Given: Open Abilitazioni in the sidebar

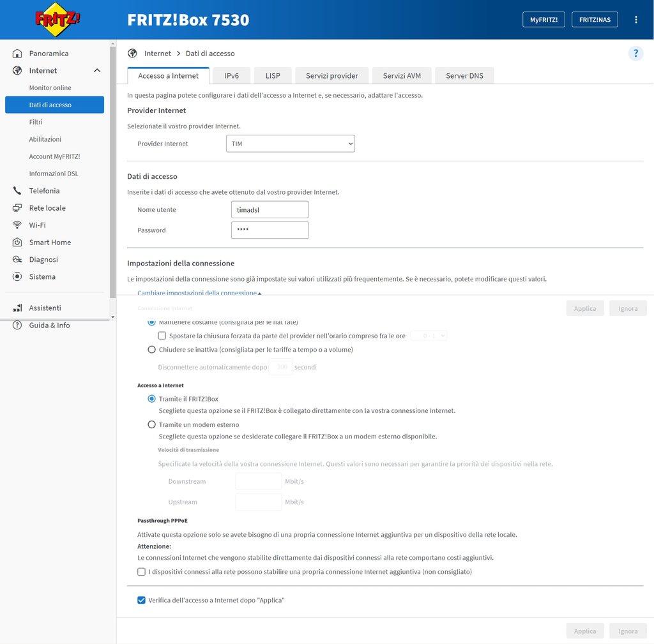Looking at the screenshot, I should pos(55,139).
